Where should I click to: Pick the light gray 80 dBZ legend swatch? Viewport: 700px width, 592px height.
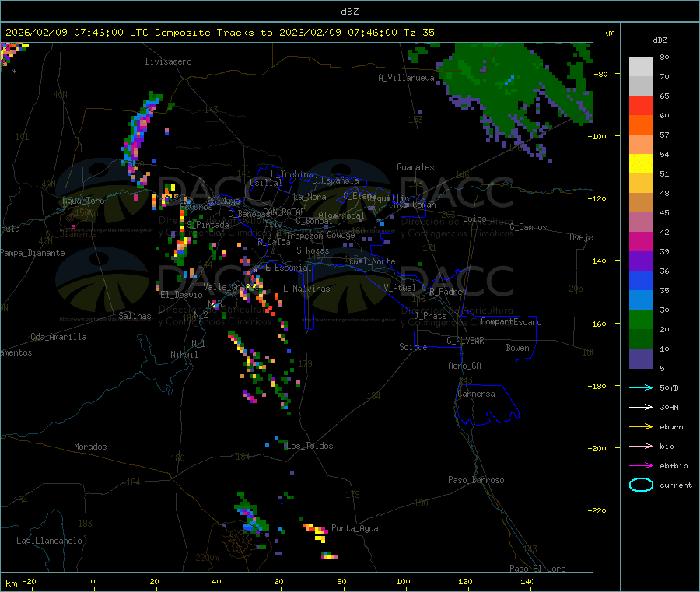(641, 67)
